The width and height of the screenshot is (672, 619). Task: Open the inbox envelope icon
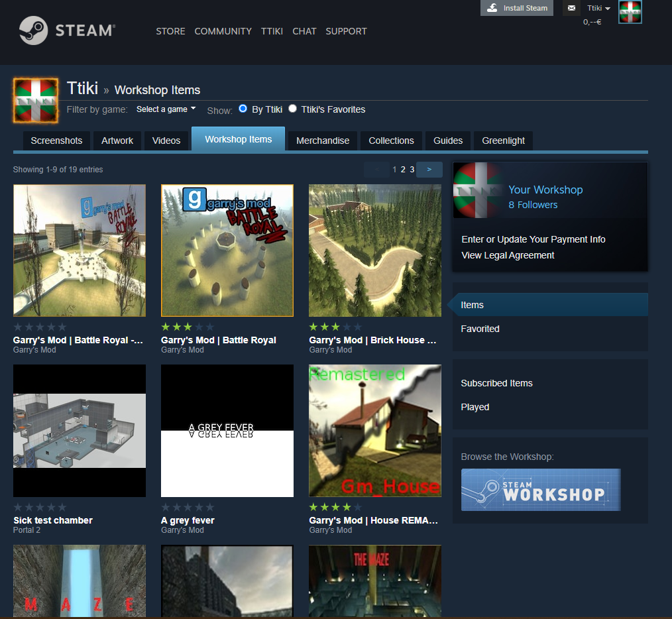pos(571,8)
